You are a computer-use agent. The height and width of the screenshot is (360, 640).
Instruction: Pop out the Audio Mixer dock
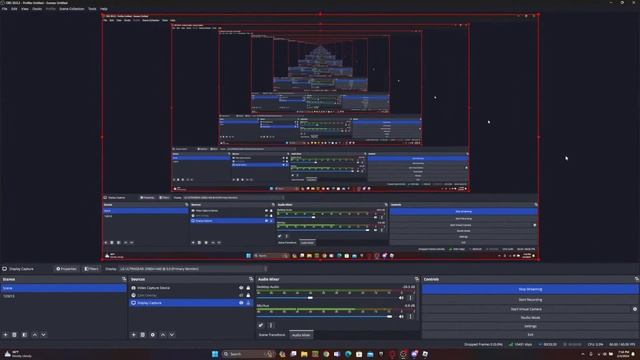pyautogui.click(x=416, y=279)
